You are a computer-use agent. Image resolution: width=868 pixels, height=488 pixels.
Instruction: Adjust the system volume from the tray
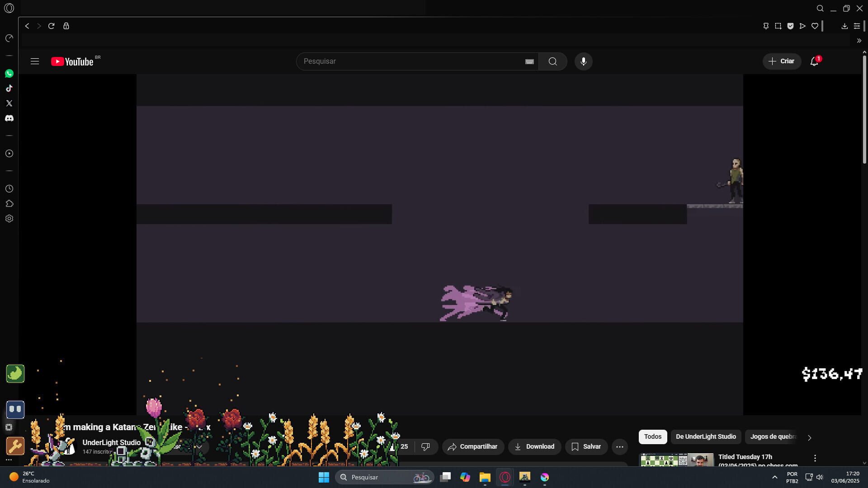point(820,477)
